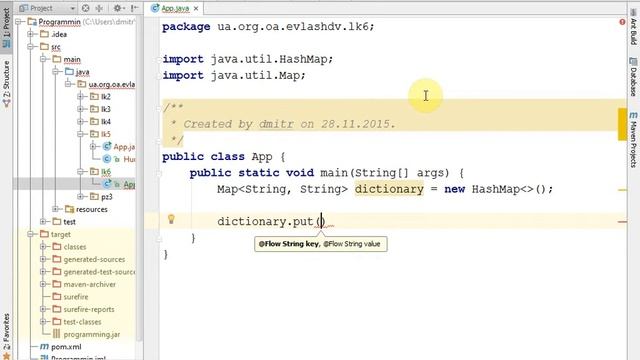
Task: Open the Project view selector dropdown
Action: [72, 8]
